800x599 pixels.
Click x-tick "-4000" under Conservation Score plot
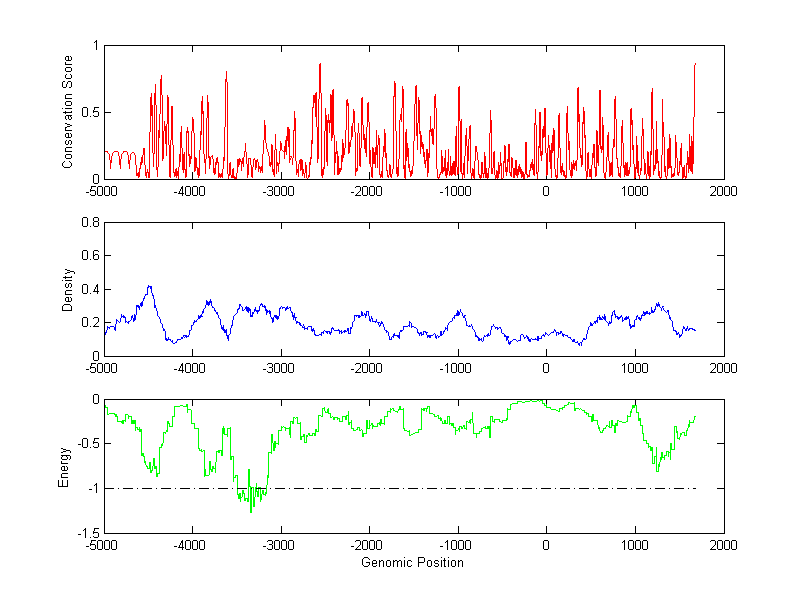point(189,191)
